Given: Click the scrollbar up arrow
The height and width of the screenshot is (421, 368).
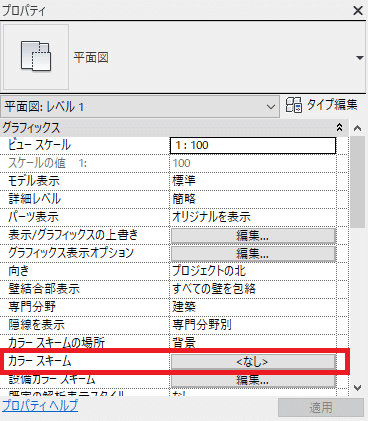Looking at the screenshot, I should pyautogui.click(x=358, y=128).
